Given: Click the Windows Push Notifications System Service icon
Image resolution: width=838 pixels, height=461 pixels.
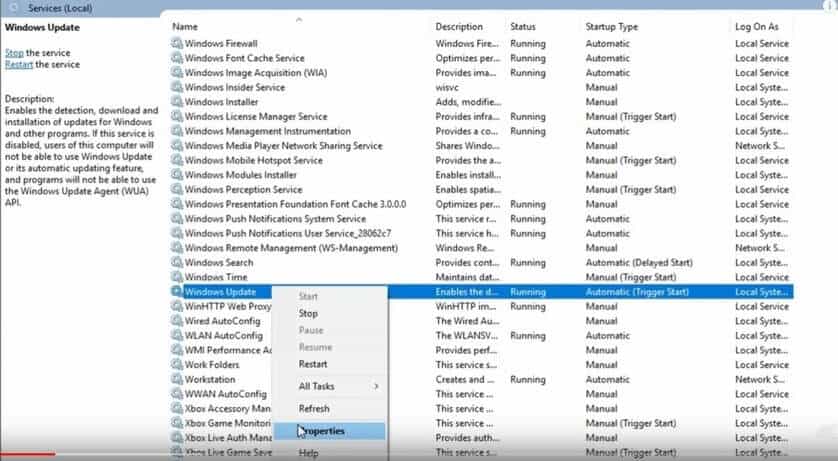Looking at the screenshot, I should 177,218.
